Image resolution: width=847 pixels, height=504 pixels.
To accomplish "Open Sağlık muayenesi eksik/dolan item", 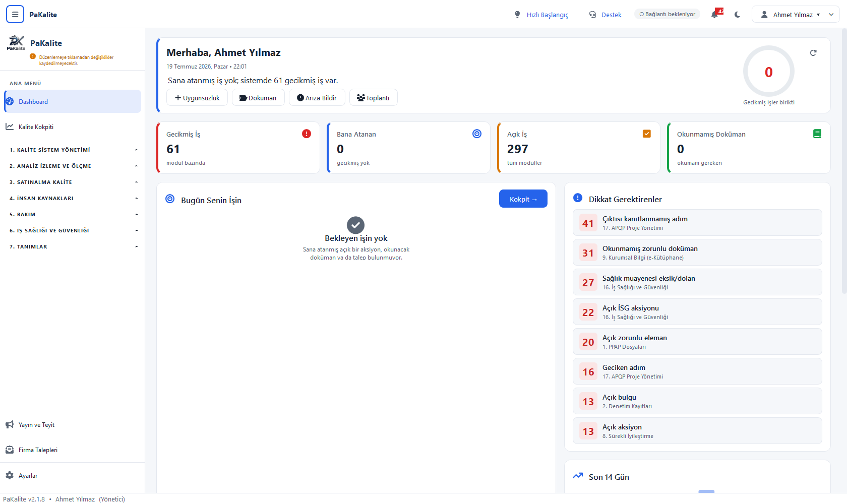I will (x=697, y=282).
